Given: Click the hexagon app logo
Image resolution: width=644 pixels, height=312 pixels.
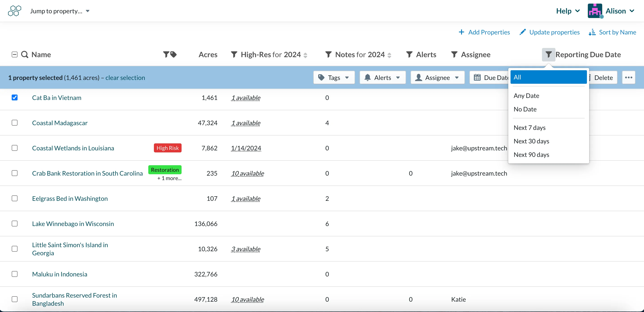Looking at the screenshot, I should 15,11.
